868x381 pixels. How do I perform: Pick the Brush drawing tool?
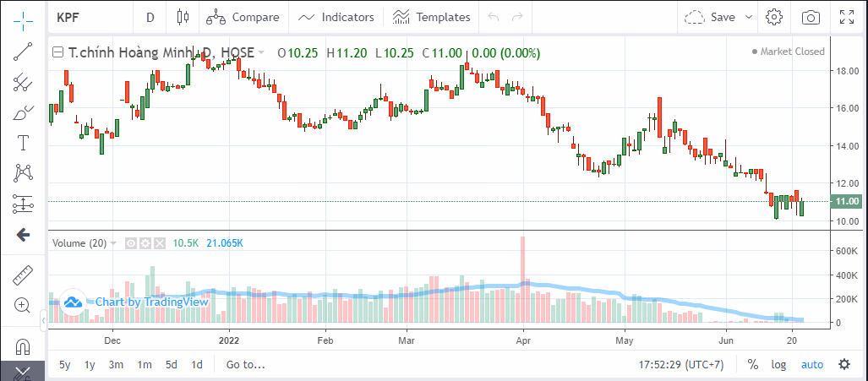click(23, 112)
